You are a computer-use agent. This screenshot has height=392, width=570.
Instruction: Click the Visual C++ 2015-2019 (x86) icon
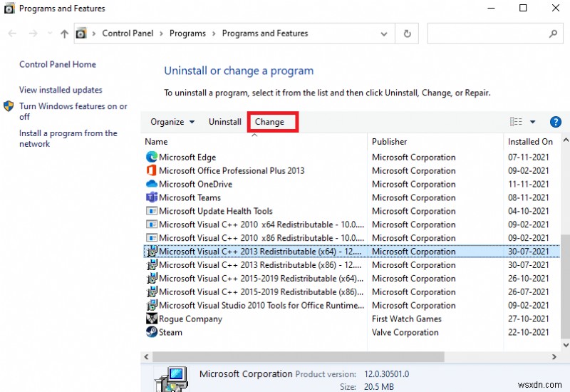click(152, 292)
